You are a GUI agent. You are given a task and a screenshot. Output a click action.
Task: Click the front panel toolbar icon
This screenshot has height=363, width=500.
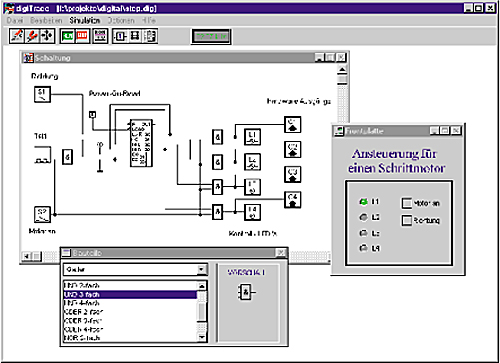pos(150,36)
